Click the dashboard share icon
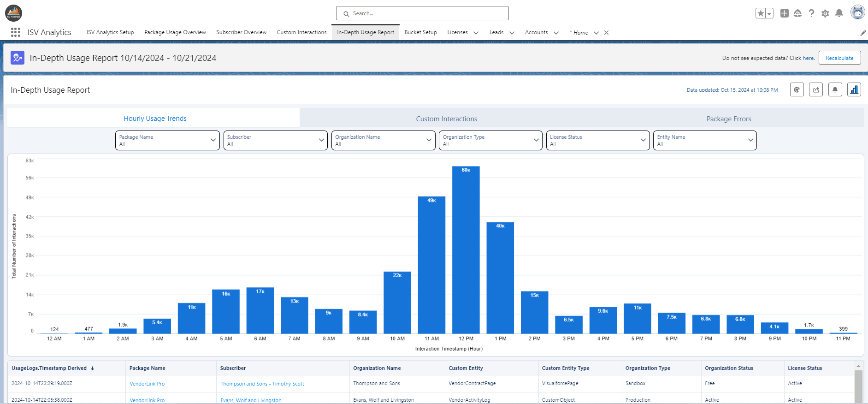Image resolution: width=868 pixels, height=404 pixels. 816,89
